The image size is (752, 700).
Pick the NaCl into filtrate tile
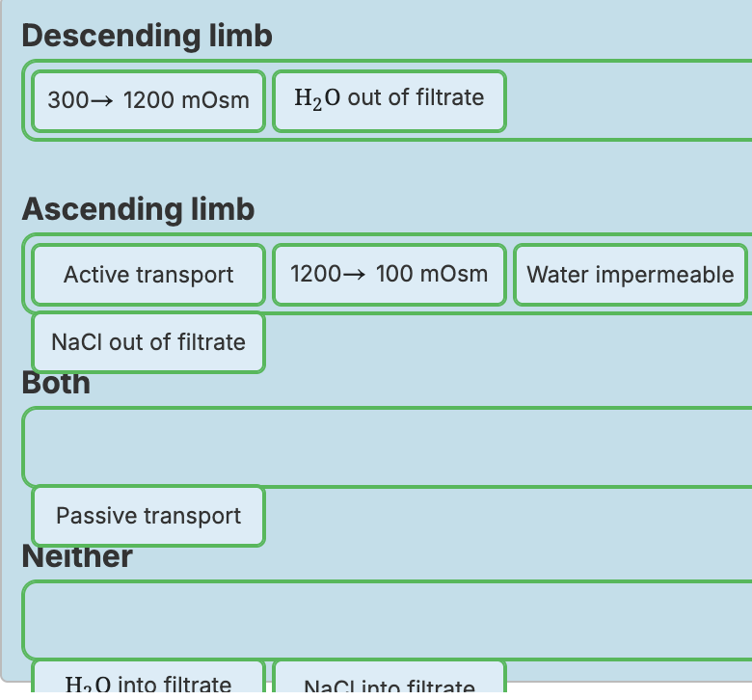(x=389, y=685)
